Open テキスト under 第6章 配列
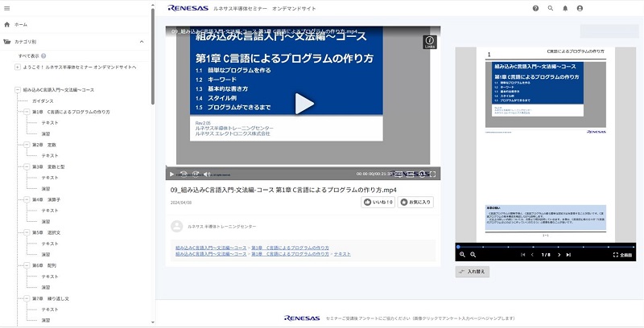The height and width of the screenshot is (328, 644). pos(50,277)
